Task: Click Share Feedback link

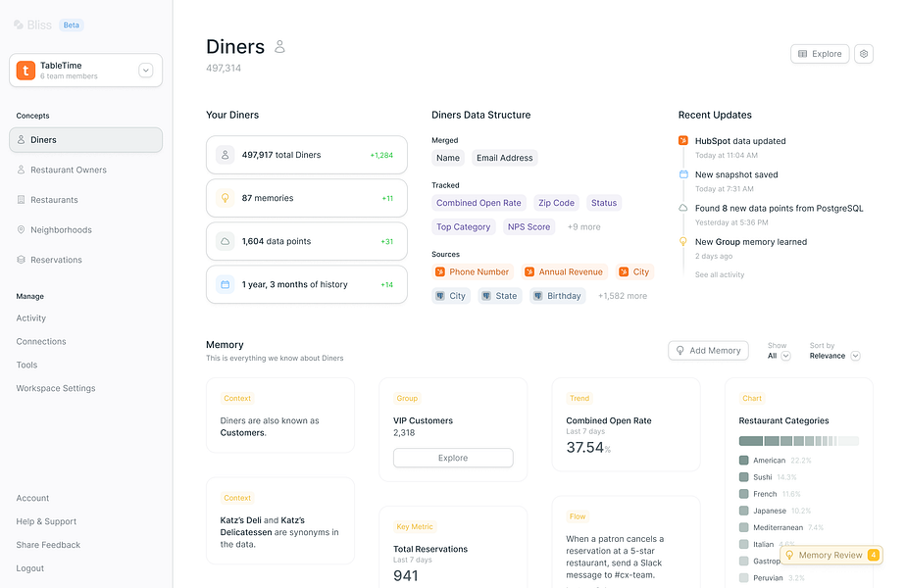Action: coord(48,545)
